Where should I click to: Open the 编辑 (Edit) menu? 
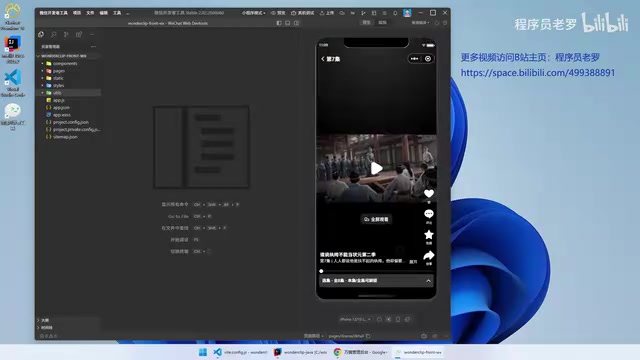coord(104,13)
